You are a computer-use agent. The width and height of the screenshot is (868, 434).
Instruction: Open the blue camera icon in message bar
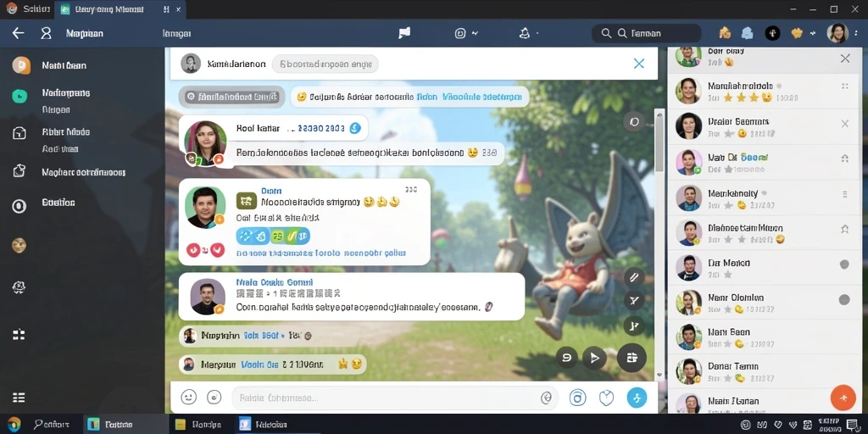577,398
